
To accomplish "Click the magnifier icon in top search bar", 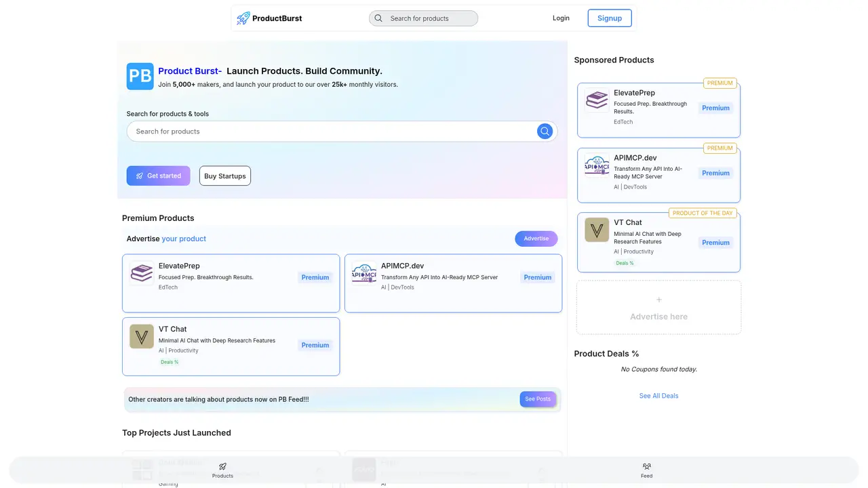I will click(378, 18).
